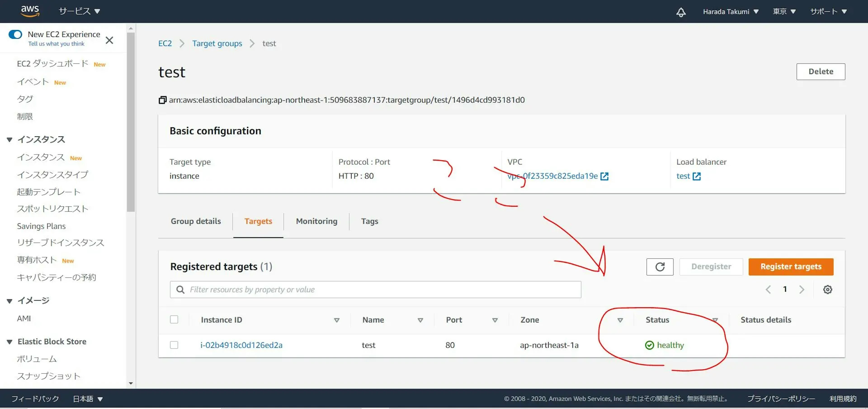The width and height of the screenshot is (868, 409).
Task: Copy the target group ARN icon
Action: (163, 100)
